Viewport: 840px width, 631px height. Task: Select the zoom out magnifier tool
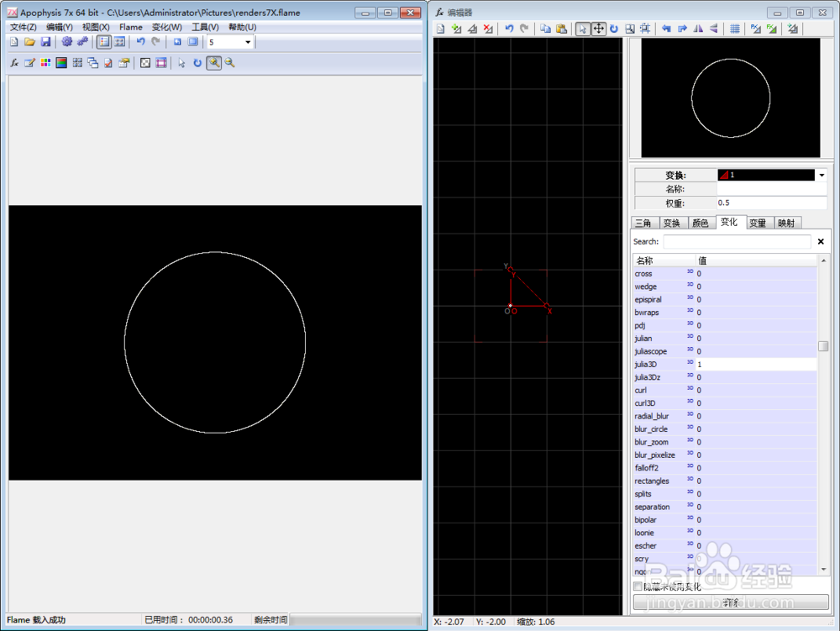[x=230, y=63]
